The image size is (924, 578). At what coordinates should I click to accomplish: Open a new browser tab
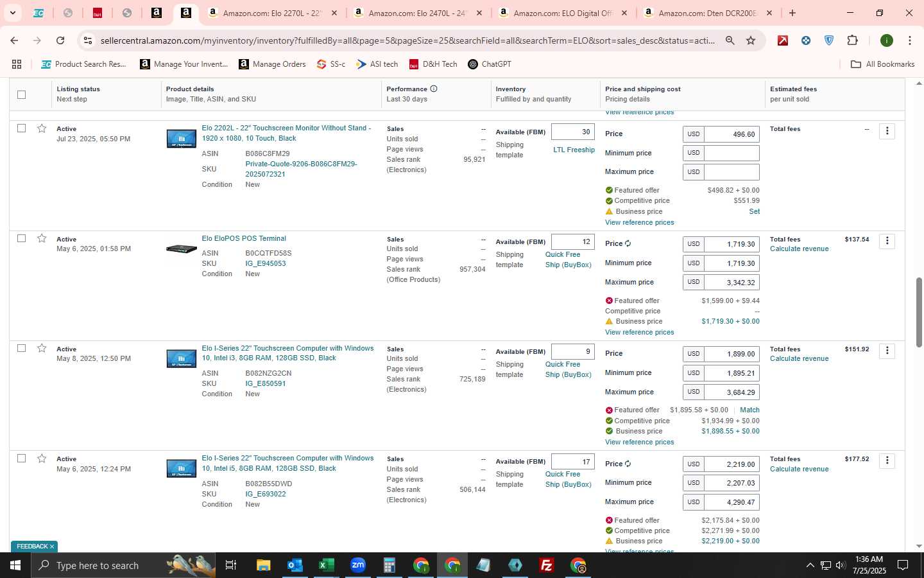(x=792, y=13)
